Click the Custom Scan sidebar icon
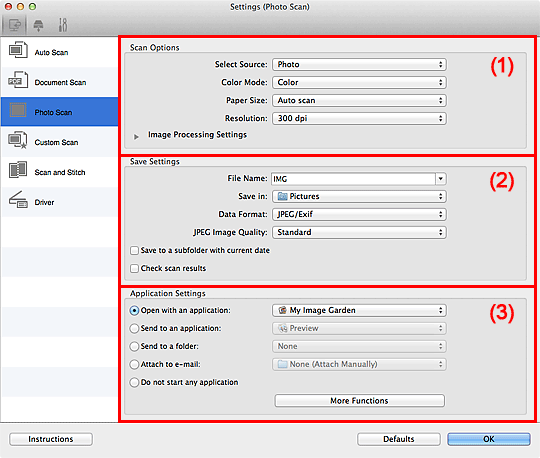Image resolution: width=540 pixels, height=458 pixels. 18,140
